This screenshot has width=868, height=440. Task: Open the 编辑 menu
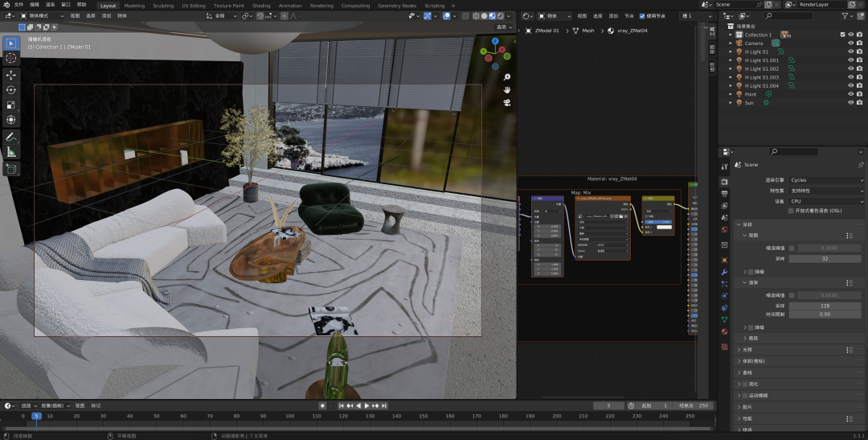click(35, 5)
